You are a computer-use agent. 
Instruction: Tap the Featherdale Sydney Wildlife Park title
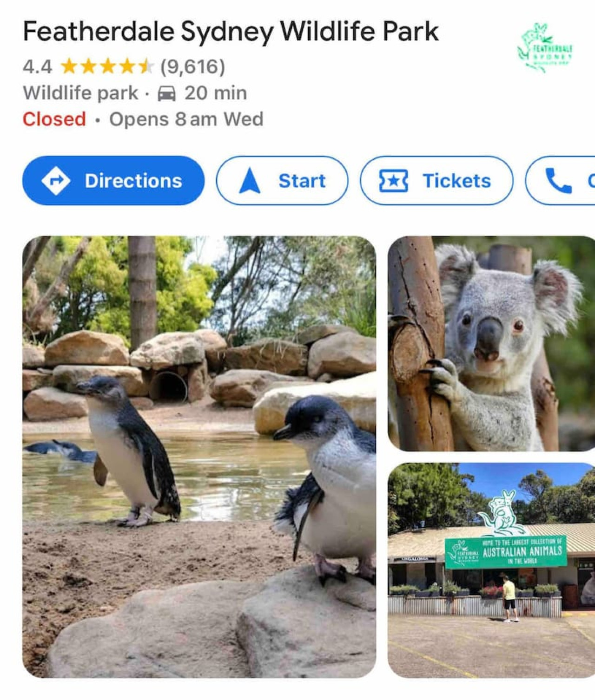point(231,32)
